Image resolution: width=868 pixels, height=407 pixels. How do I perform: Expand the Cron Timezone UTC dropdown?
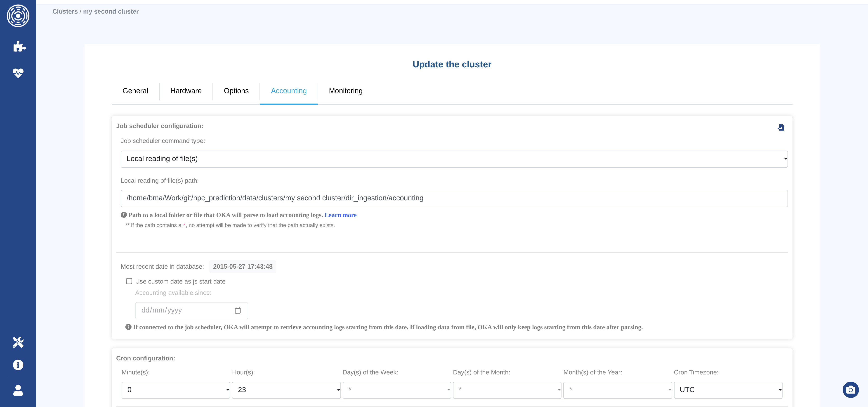(728, 390)
